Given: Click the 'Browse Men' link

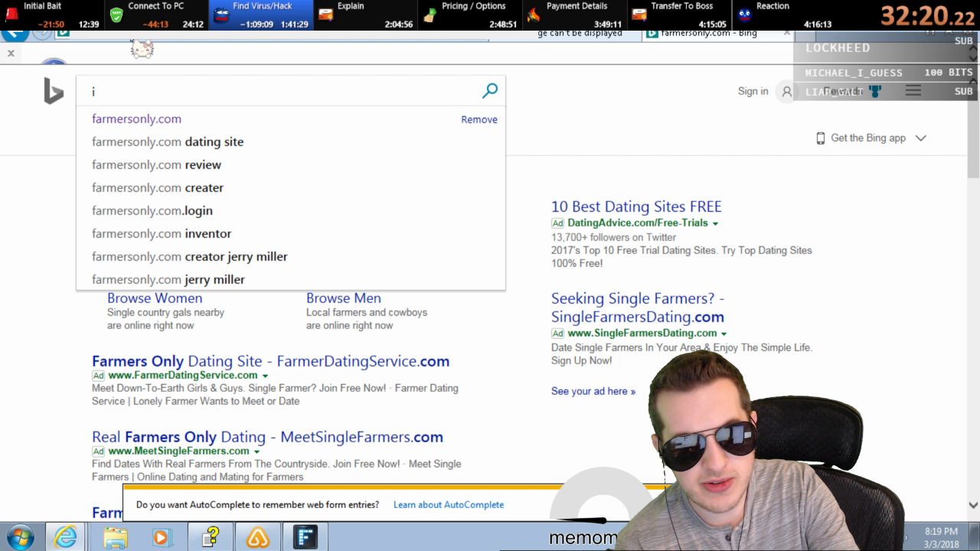Looking at the screenshot, I should tap(344, 298).
